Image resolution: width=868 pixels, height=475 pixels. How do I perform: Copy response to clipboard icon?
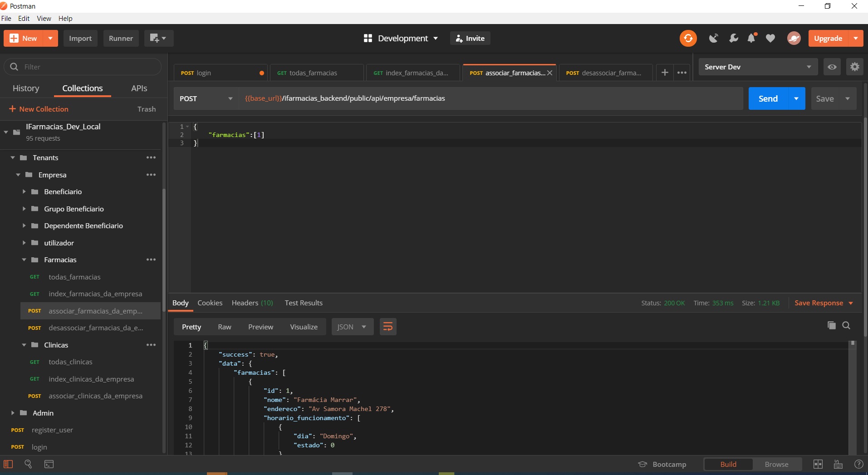point(831,325)
